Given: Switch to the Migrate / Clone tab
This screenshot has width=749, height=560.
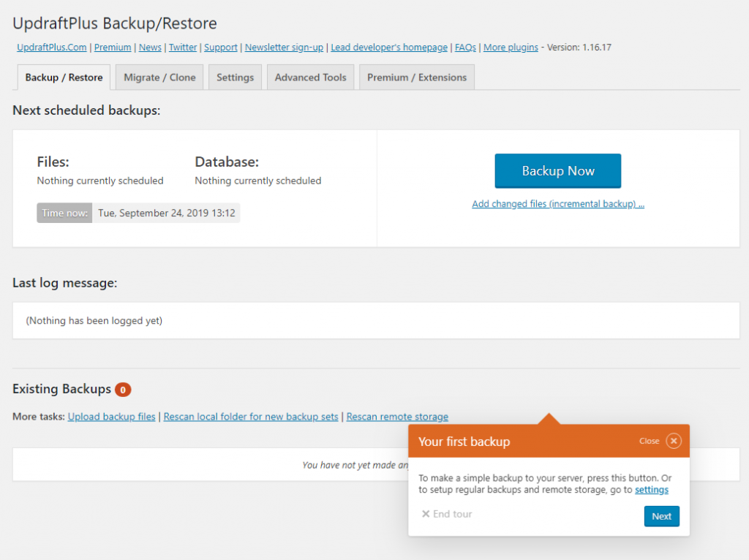Looking at the screenshot, I should (x=159, y=77).
